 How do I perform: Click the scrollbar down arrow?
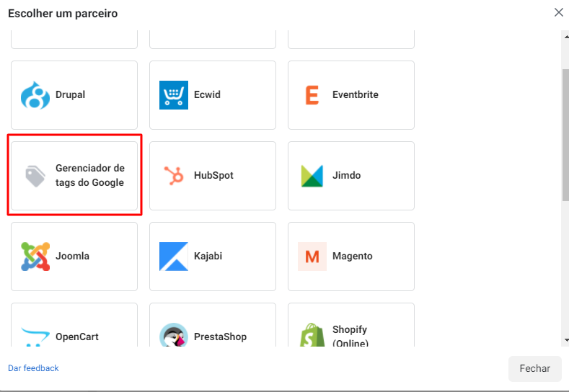pyautogui.click(x=566, y=340)
